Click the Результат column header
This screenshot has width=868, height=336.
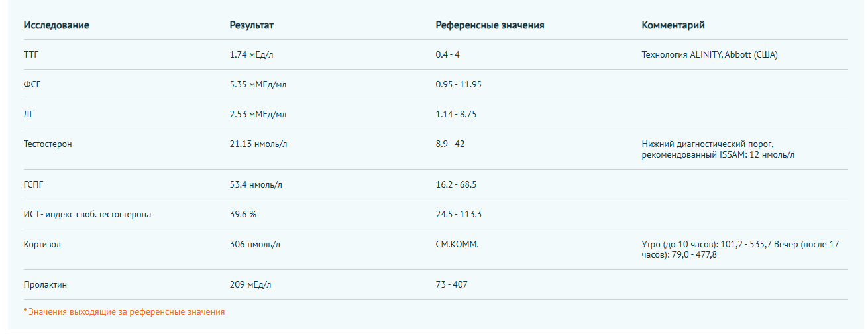pyautogui.click(x=252, y=25)
